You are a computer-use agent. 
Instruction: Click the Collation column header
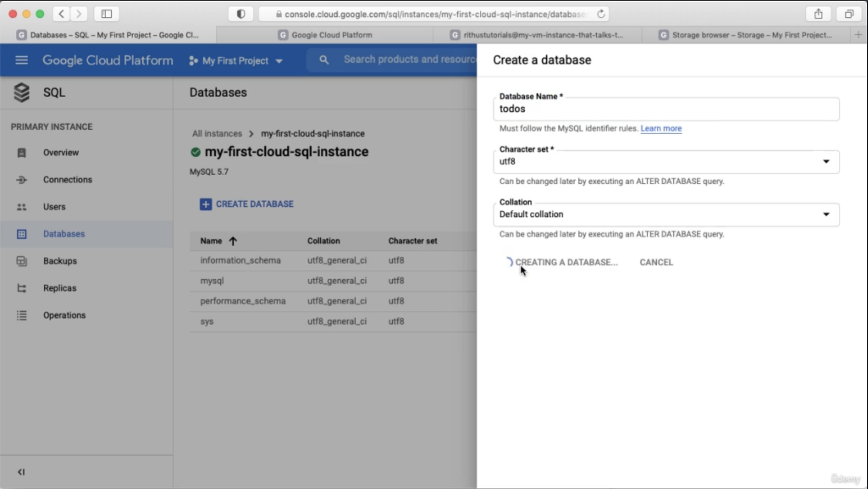[323, 241]
